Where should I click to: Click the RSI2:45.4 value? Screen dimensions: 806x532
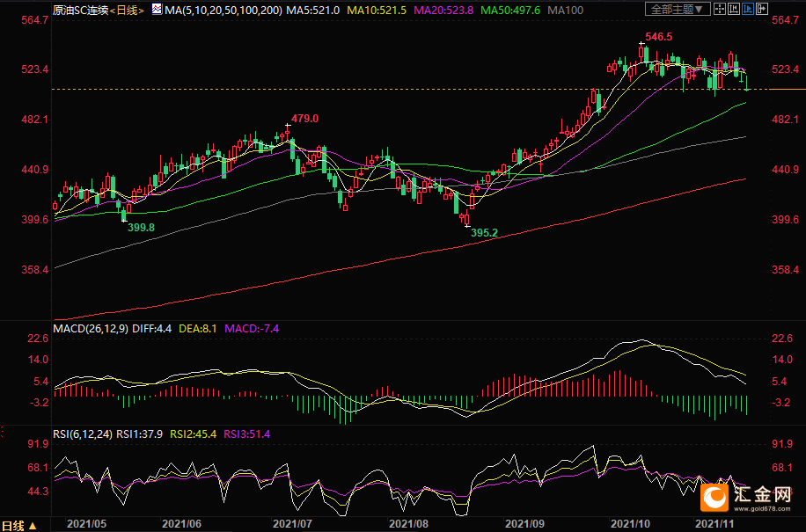[194, 434]
